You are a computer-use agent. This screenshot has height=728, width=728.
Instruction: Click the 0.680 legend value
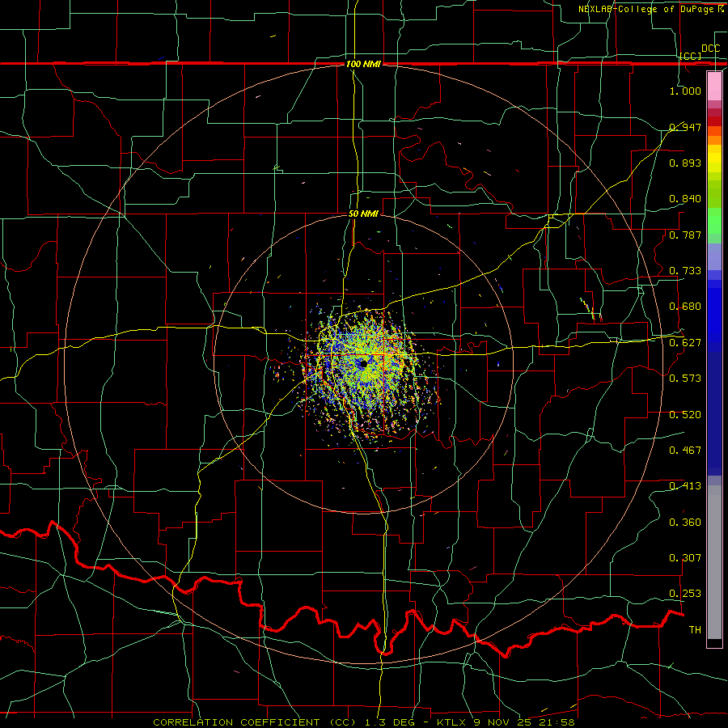point(685,307)
